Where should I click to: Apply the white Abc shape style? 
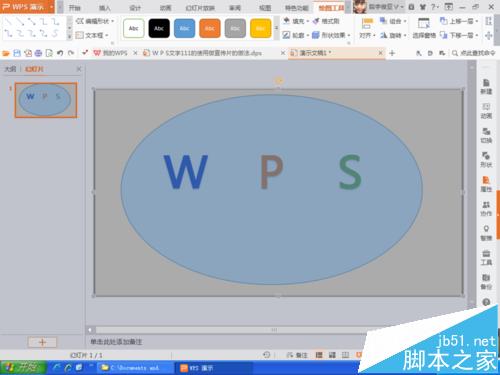click(x=134, y=28)
